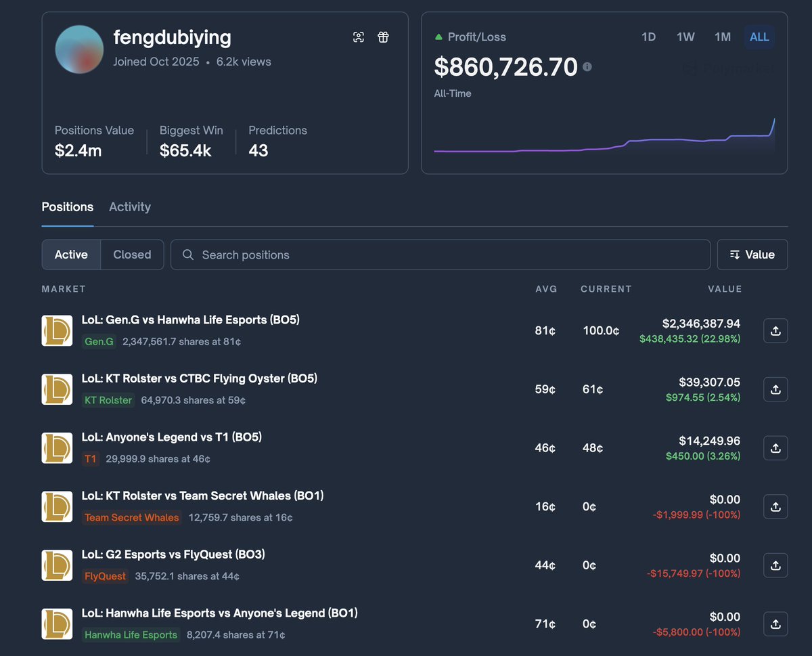This screenshot has width=812, height=656.
Task: Open the G2 Esports vs FlyQuest market link
Action: [173, 554]
